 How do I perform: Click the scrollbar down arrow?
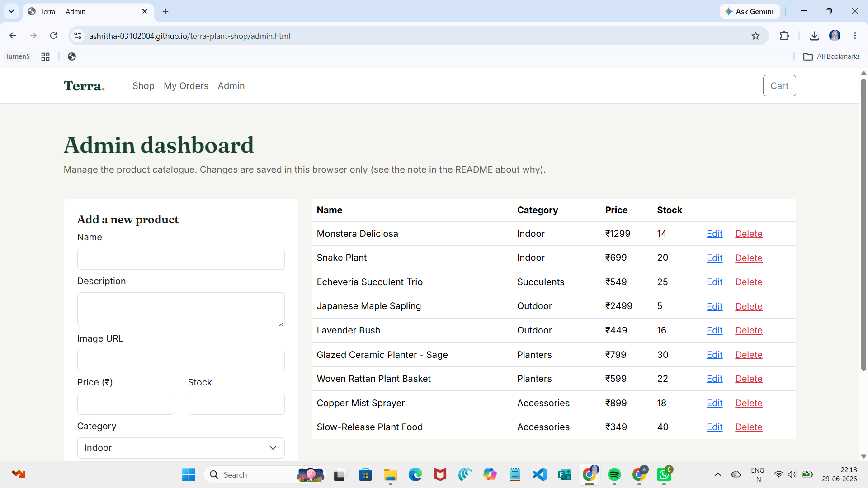pos(863,456)
